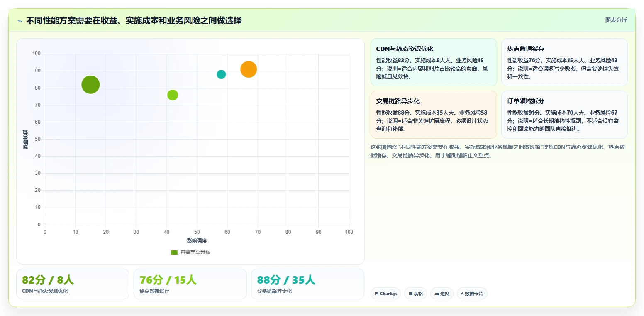This screenshot has width=644, height=316.
Task: Open the 交易链路异步化 info card title
Action: [398, 101]
